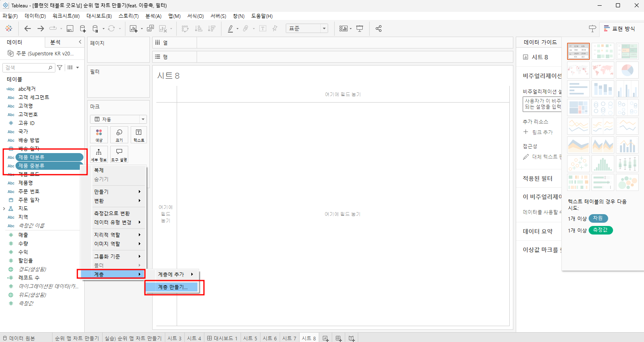Image resolution: width=644 pixels, height=342 pixels.
Task: Expand the 지도 folder in tables
Action: pyautogui.click(x=4, y=208)
